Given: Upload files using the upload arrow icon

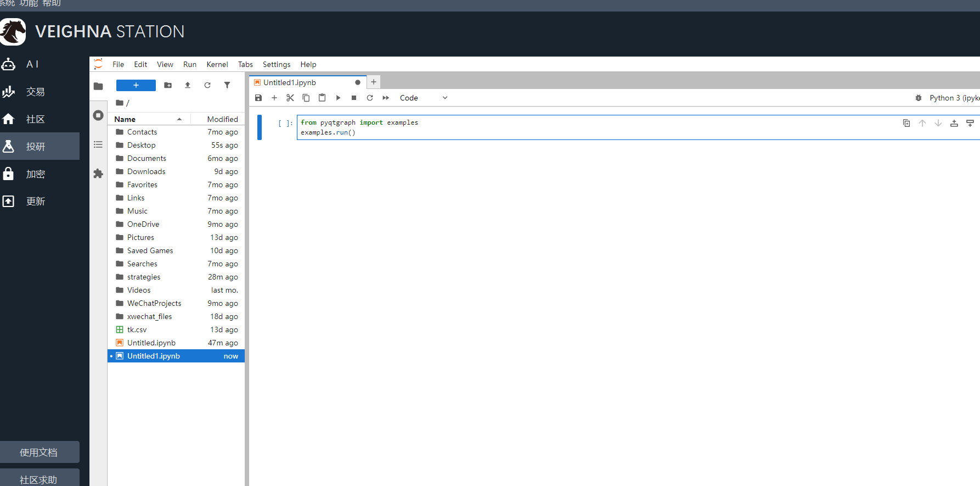Looking at the screenshot, I should [188, 85].
